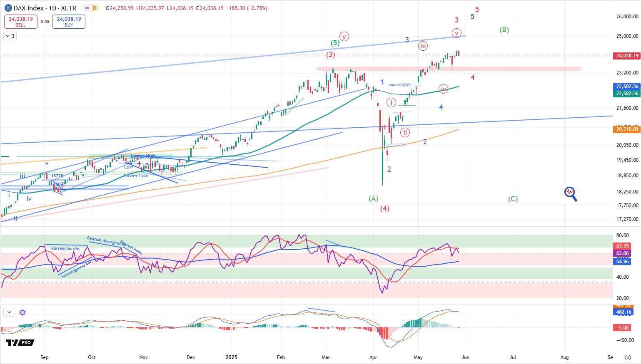Collapse the indicator legend showing 3

pos(10,36)
